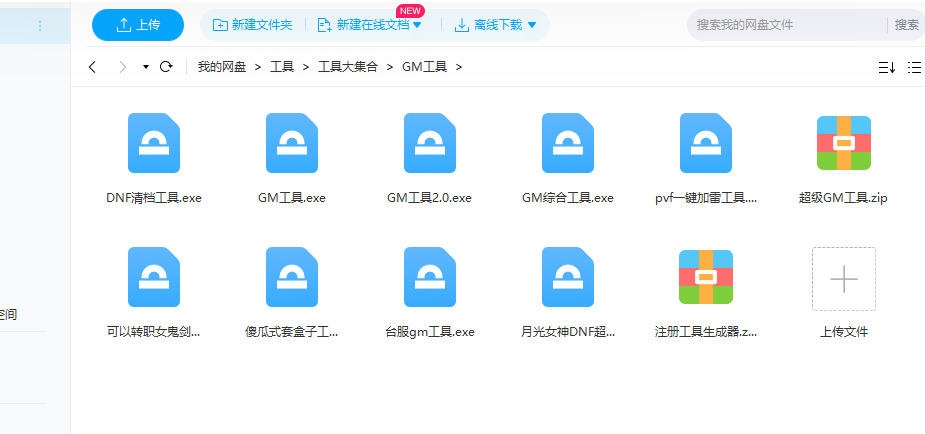This screenshot has height=434, width=925.
Task: Expand the 新建在线文档 dropdown arrow
Action: [x=417, y=25]
